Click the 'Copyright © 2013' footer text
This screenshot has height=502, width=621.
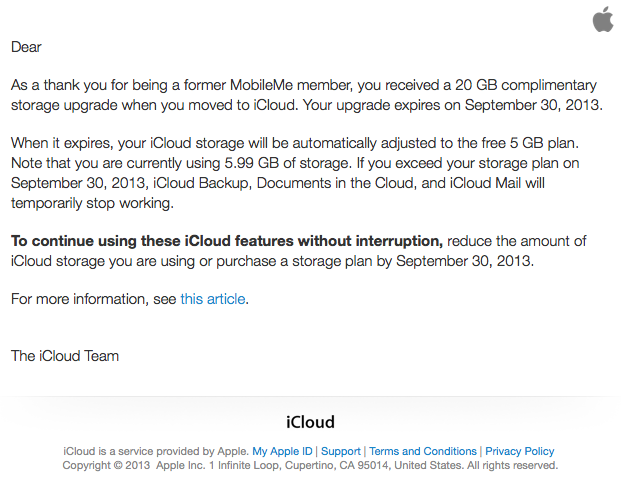coord(105,466)
